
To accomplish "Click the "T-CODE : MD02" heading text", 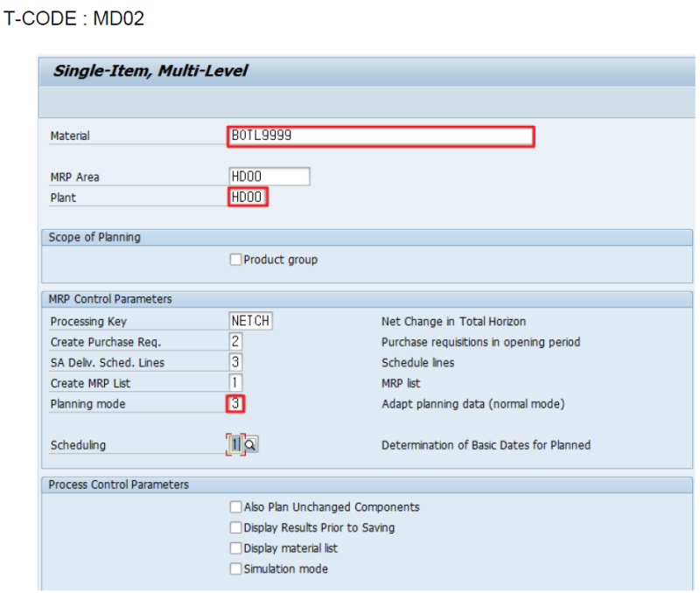I will pyautogui.click(x=73, y=18).
